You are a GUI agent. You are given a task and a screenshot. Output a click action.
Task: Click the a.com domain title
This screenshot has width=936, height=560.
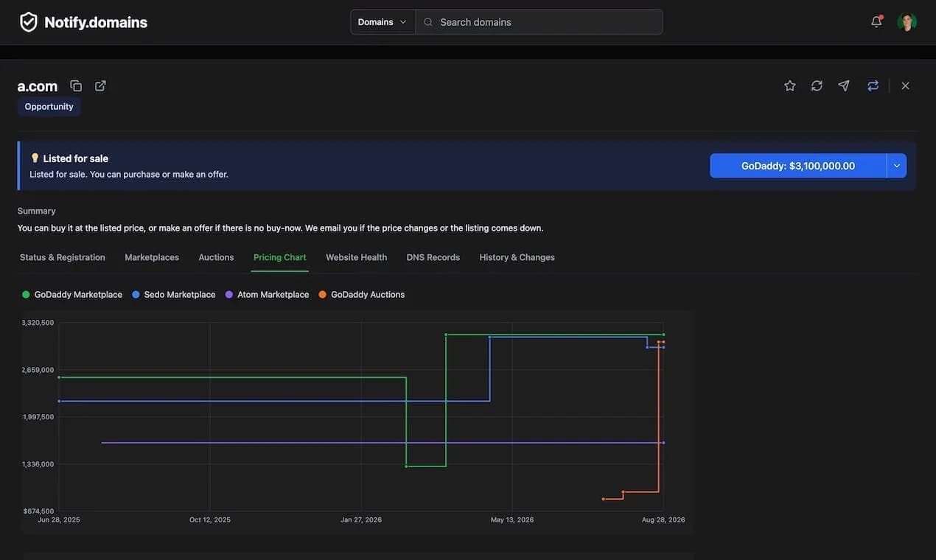click(x=38, y=86)
